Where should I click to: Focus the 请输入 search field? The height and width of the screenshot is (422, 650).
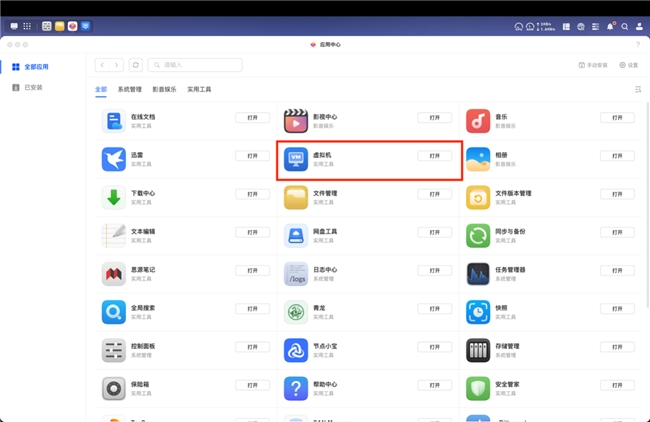(195, 65)
